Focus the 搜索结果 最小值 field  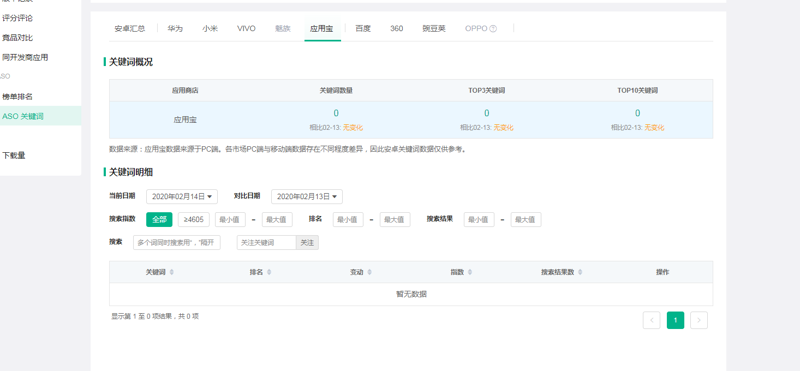coord(479,220)
